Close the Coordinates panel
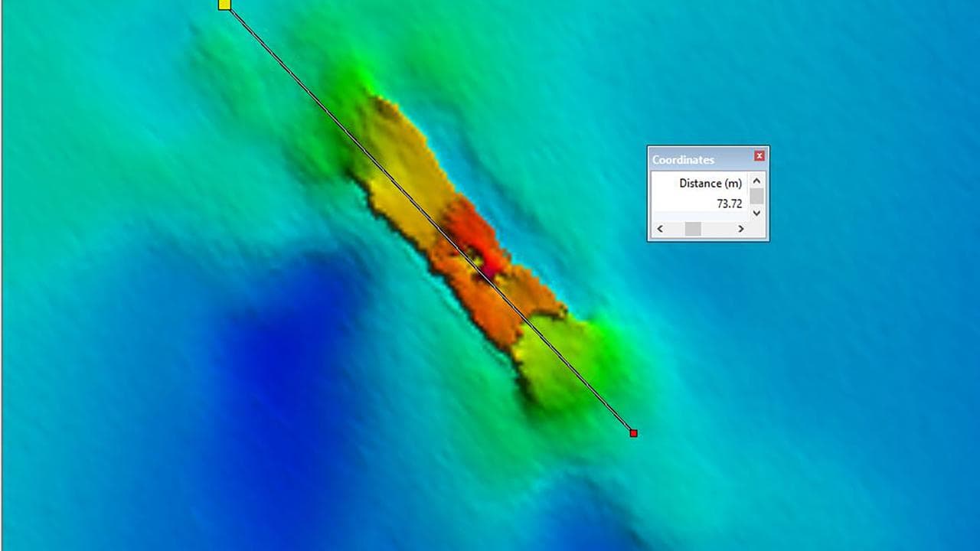The image size is (980, 551). [x=759, y=156]
